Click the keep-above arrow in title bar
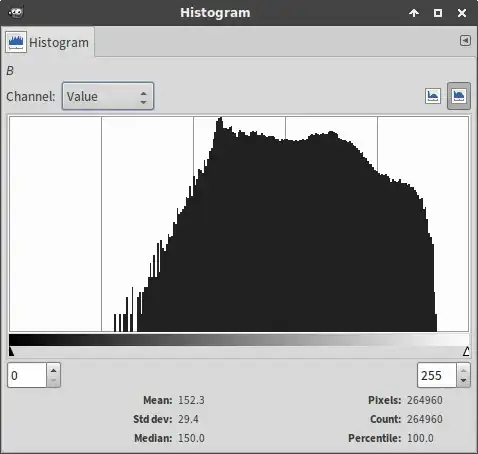The image size is (478, 454). click(x=414, y=13)
